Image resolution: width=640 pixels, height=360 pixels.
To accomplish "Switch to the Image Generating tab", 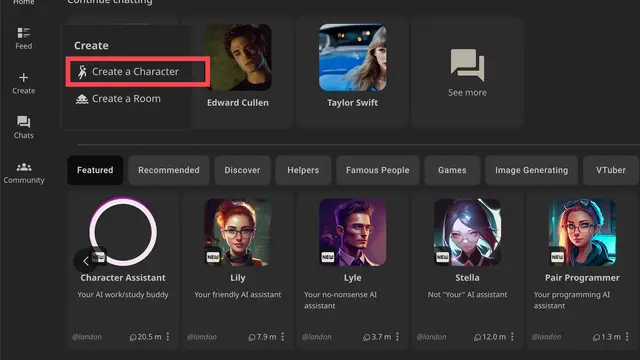I will pos(531,170).
